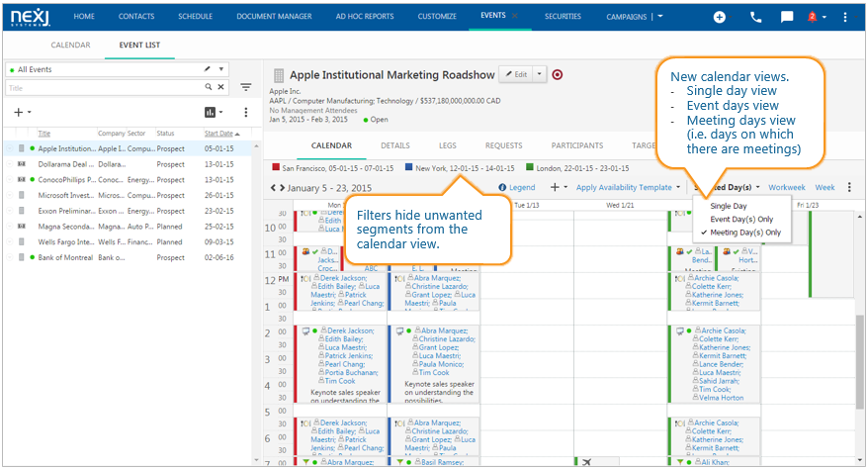The width and height of the screenshot is (868, 469).
Task: Open the DOCUMENT MANAGER menu tab
Action: tap(274, 17)
